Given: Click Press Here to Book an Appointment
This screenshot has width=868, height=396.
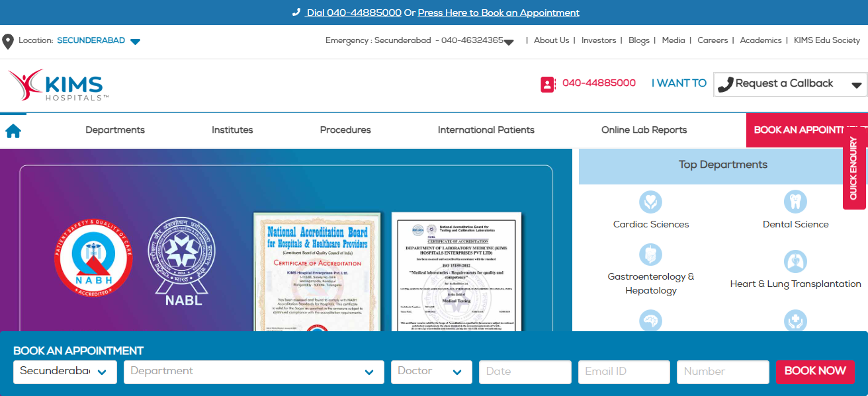Looking at the screenshot, I should pyautogui.click(x=499, y=13).
